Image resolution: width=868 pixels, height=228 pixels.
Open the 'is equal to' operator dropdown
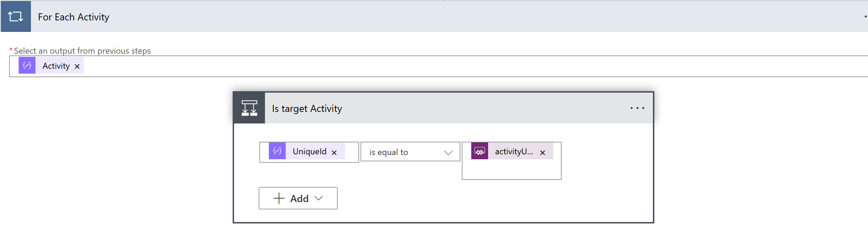[410, 152]
